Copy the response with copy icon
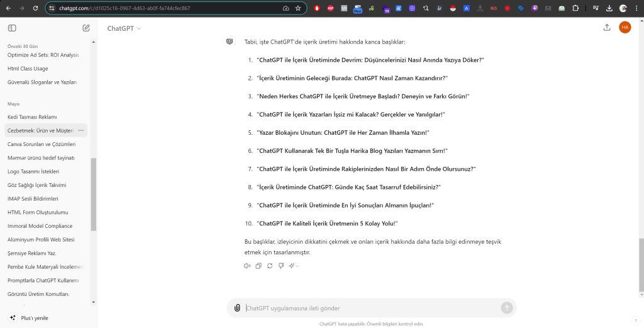 click(258, 266)
